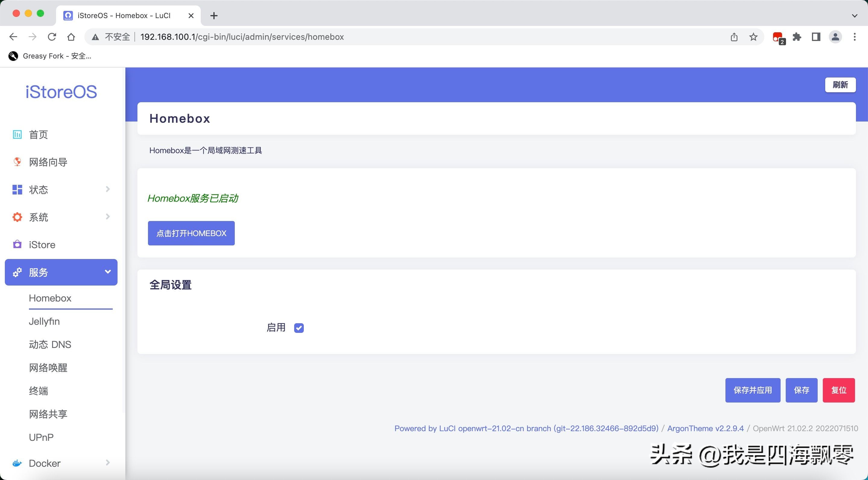
Task: Reload page using browser refresh icon
Action: point(52,37)
